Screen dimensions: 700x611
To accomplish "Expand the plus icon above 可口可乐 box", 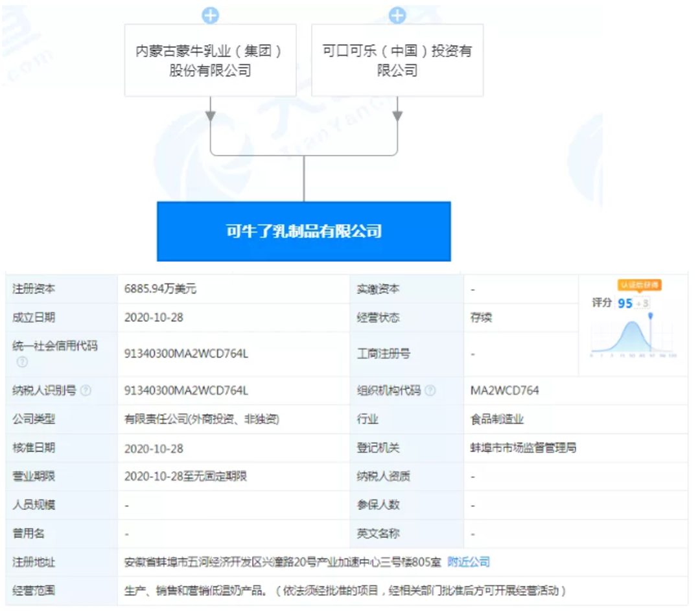I will [397, 15].
